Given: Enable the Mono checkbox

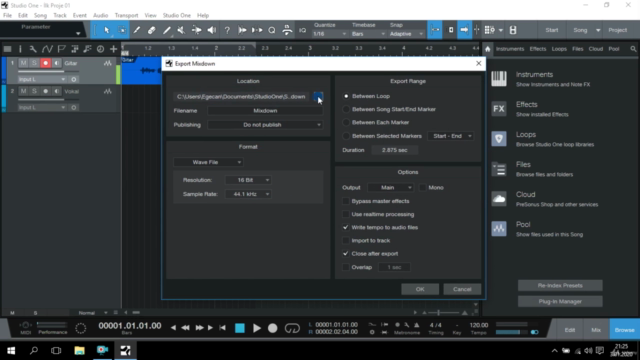Looking at the screenshot, I should (423, 188).
